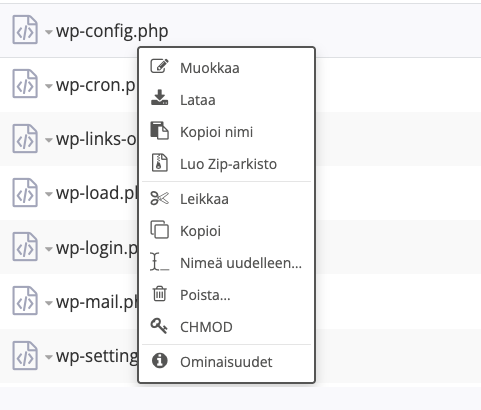This screenshot has width=481, height=410.
Task: Click the wp-config.php file icon
Action: pyautogui.click(x=25, y=30)
